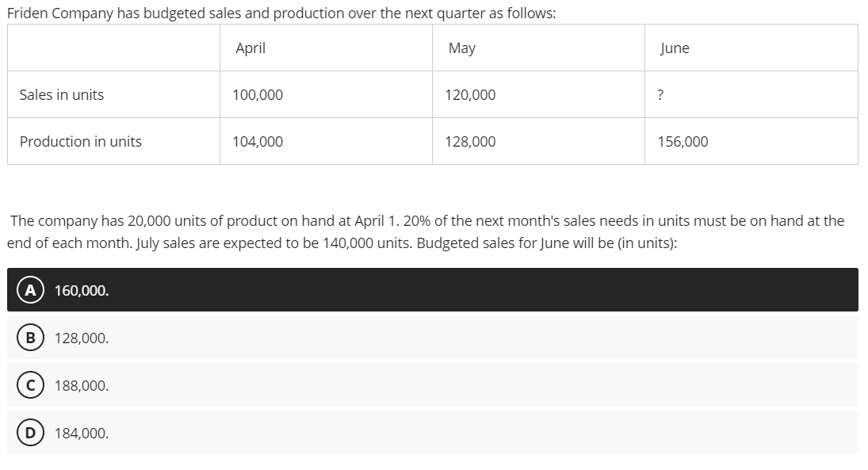This screenshot has height=470, width=868.
Task: Click the circled letter C icon
Action: coord(29,385)
